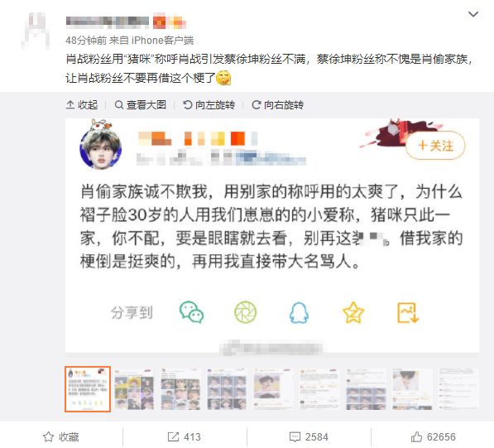Open 查看大图 to view the full image
This screenshot has width=494, height=448.
140,104
